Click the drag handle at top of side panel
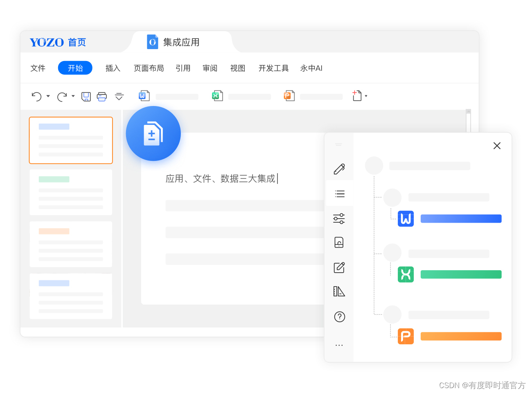Viewport: 532px width, 393px height. click(339, 145)
